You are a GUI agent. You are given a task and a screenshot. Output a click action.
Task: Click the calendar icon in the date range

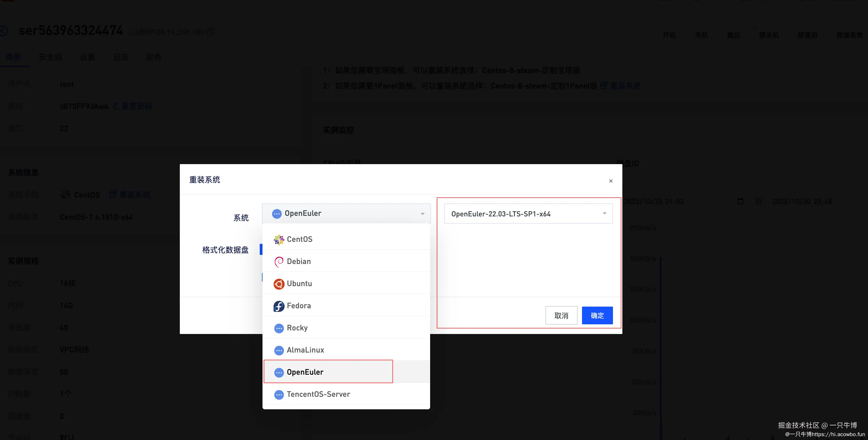[740, 201]
